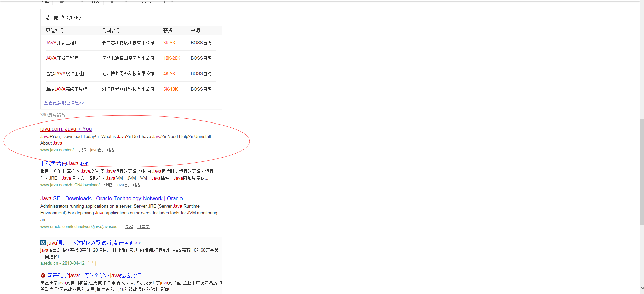
Task: Click java官方网站 beside www.java.com/en/
Action: [x=102, y=150]
